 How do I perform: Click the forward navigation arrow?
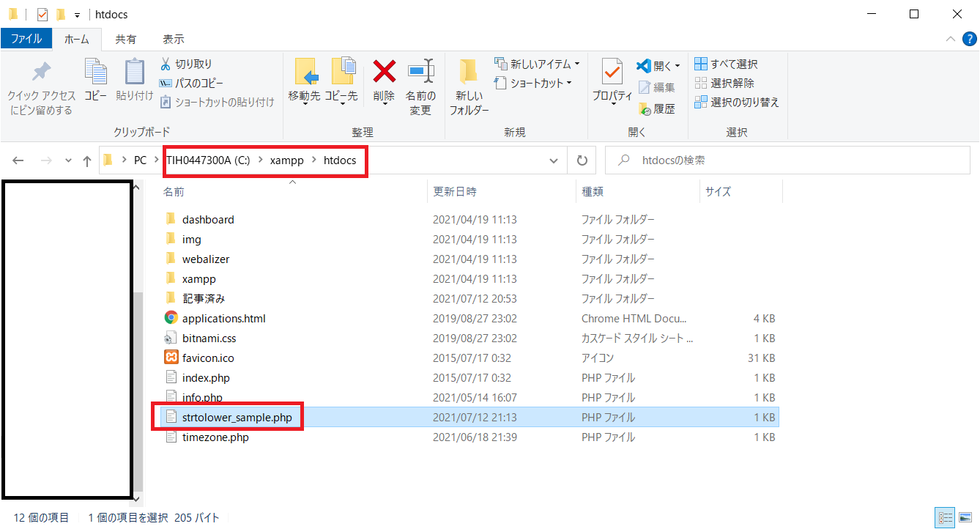(45, 160)
